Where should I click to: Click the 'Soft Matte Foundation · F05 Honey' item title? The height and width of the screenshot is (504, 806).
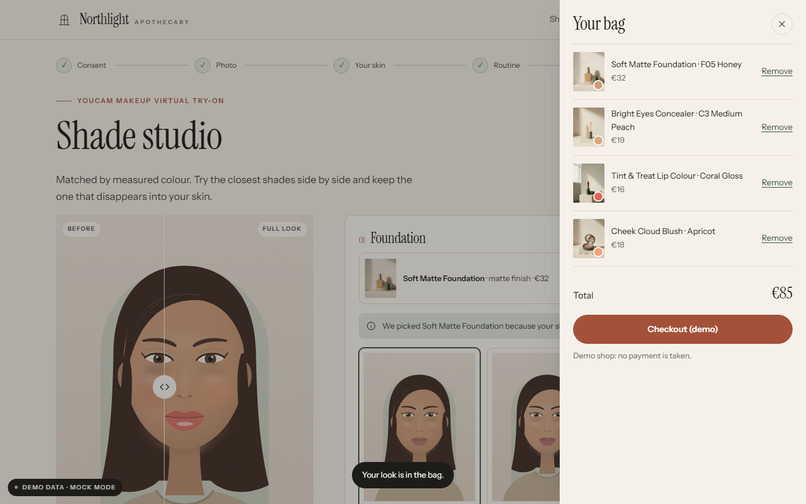click(x=676, y=64)
